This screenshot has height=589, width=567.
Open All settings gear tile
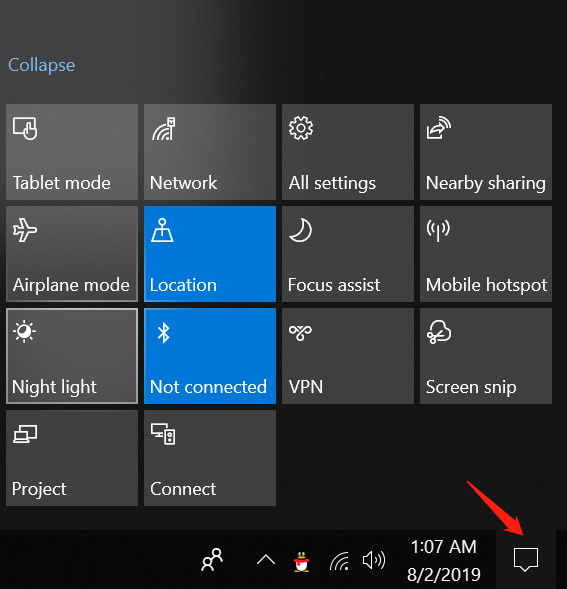[348, 152]
